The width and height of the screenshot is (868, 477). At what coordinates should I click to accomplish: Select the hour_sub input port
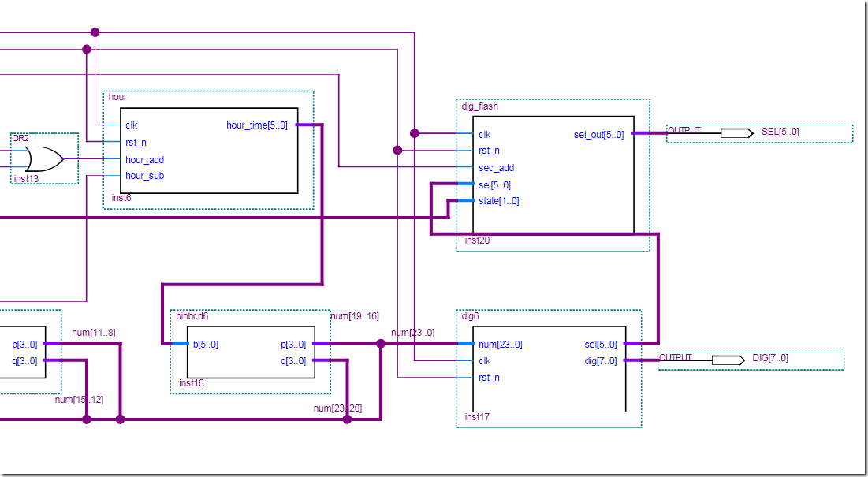[144, 175]
